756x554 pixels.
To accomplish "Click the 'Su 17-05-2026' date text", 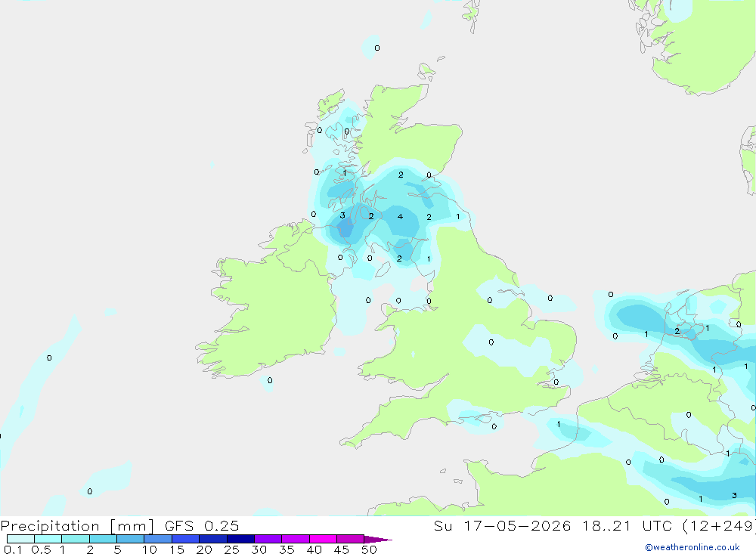I will pyautogui.click(x=502, y=525).
